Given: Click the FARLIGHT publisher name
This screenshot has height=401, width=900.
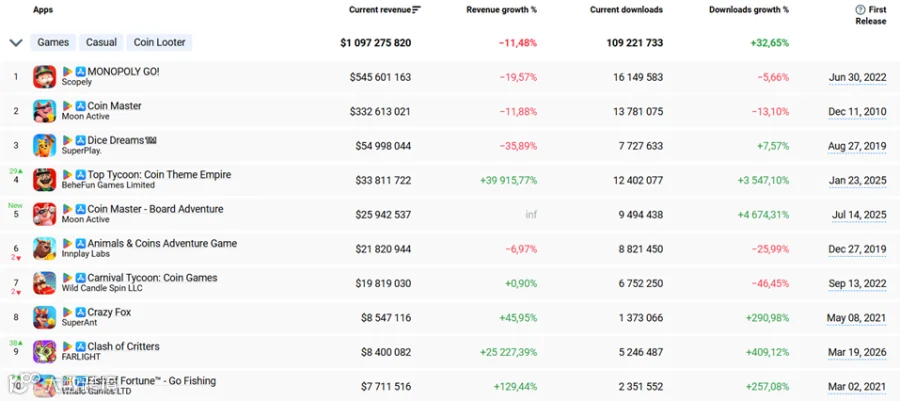Looking at the screenshot, I should pyautogui.click(x=81, y=357).
